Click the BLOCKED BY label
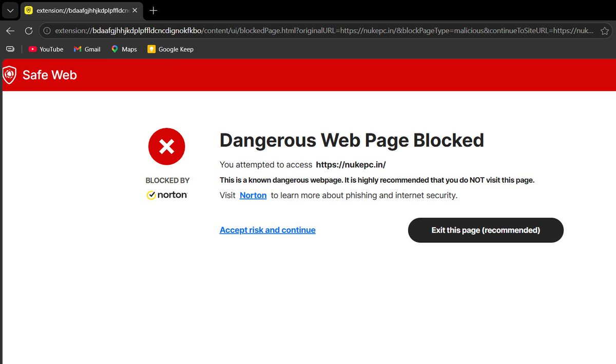The width and height of the screenshot is (616, 364). coord(167,180)
